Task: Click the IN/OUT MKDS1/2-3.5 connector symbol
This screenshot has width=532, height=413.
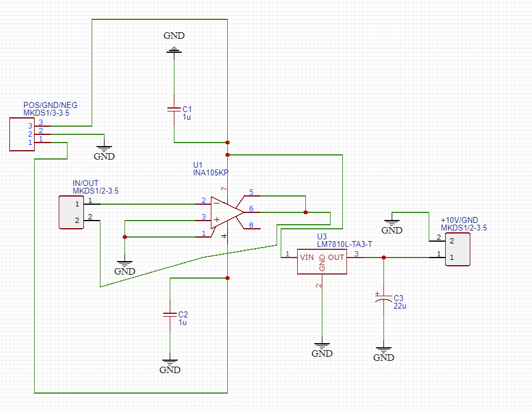Action: click(70, 212)
